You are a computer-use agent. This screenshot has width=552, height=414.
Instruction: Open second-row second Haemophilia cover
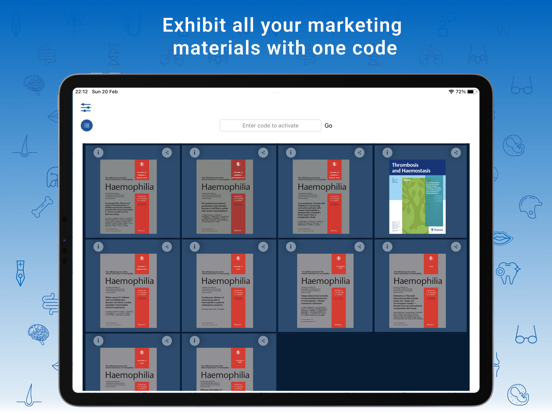coord(225,291)
